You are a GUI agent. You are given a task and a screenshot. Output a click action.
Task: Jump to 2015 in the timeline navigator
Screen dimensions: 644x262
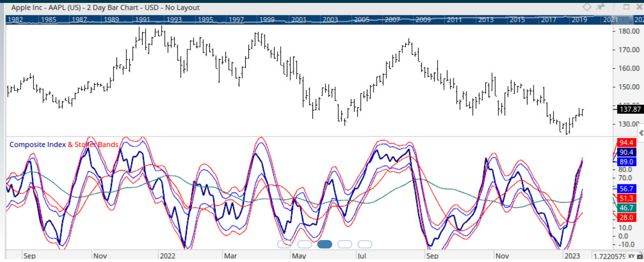coord(517,20)
